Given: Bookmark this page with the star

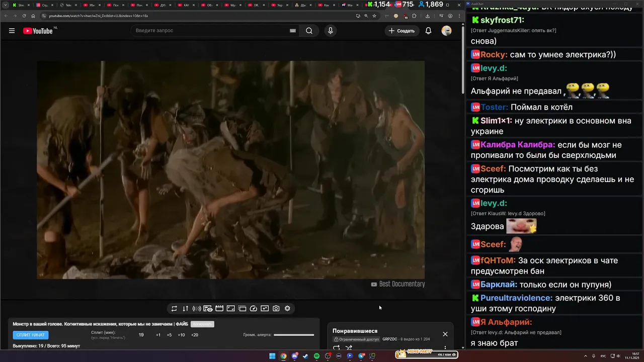Looking at the screenshot, I should pyautogui.click(x=374, y=16).
